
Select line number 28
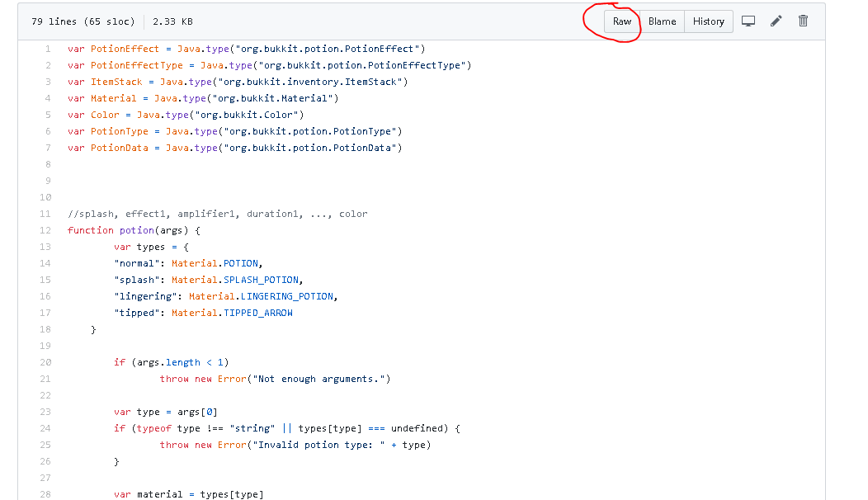[45, 494]
